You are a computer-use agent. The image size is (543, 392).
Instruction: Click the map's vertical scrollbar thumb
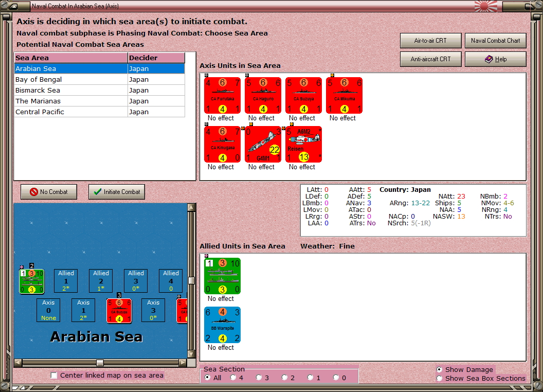coord(191,280)
